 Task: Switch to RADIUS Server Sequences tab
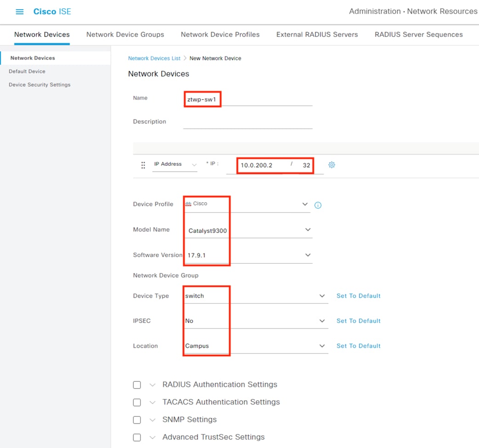coord(419,34)
